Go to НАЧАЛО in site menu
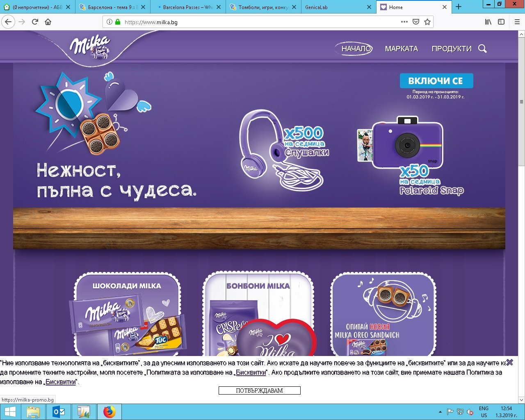This screenshot has height=420, width=525. 356,49
